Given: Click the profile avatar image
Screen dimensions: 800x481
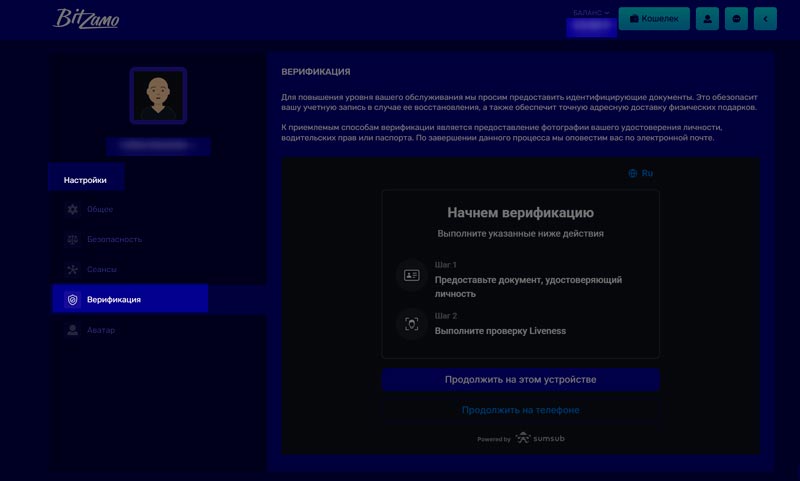Looking at the screenshot, I should 158,96.
